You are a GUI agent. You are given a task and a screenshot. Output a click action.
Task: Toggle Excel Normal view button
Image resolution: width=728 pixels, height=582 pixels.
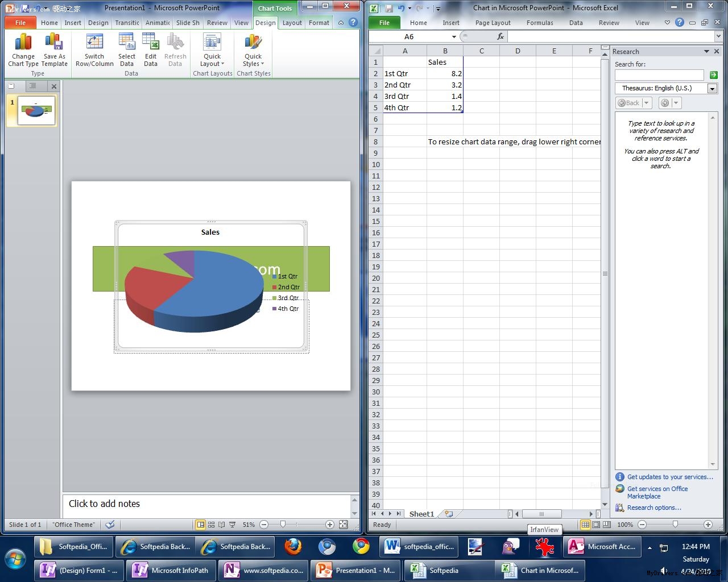[585, 525]
